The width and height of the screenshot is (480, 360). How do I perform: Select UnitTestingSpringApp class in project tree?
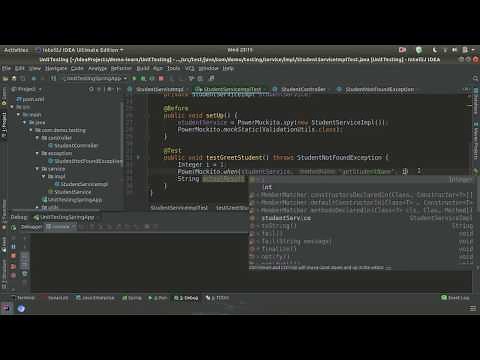click(x=72, y=200)
